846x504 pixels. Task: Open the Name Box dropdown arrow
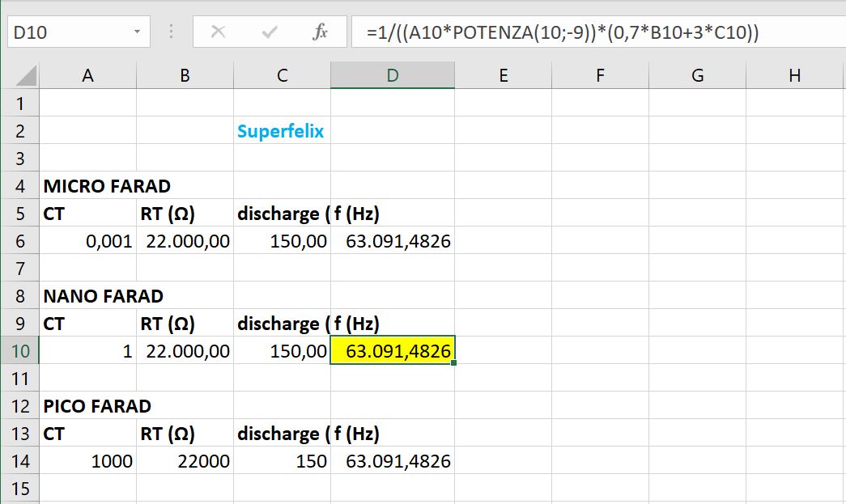tap(137, 32)
